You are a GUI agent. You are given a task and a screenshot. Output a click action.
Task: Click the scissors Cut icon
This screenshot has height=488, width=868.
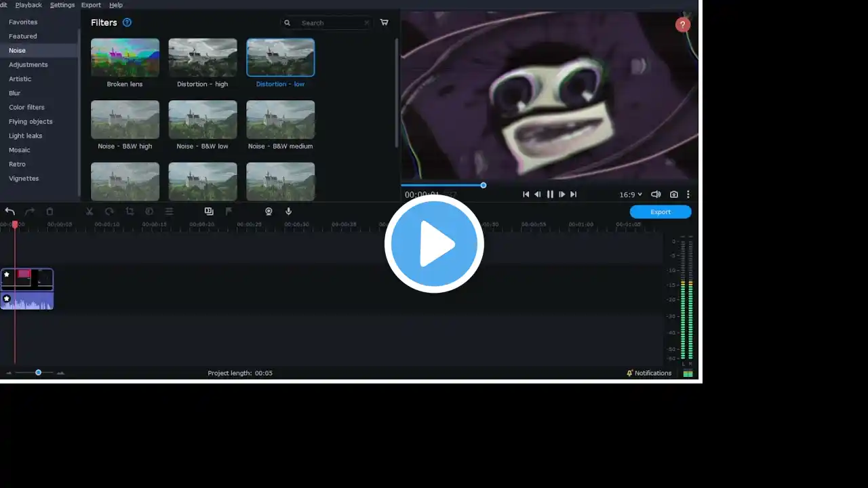89,211
